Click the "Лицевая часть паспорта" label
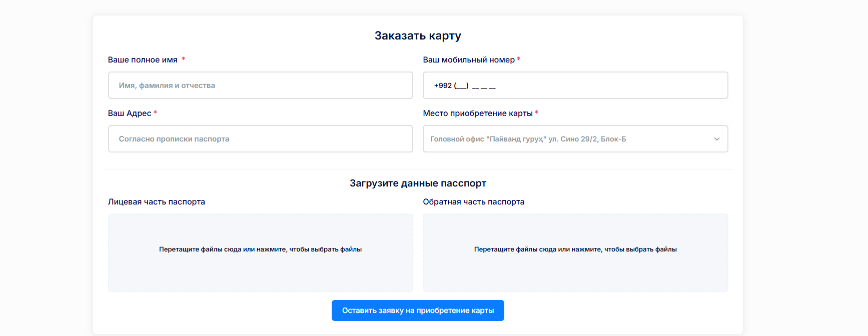868x336 pixels. 157,201
